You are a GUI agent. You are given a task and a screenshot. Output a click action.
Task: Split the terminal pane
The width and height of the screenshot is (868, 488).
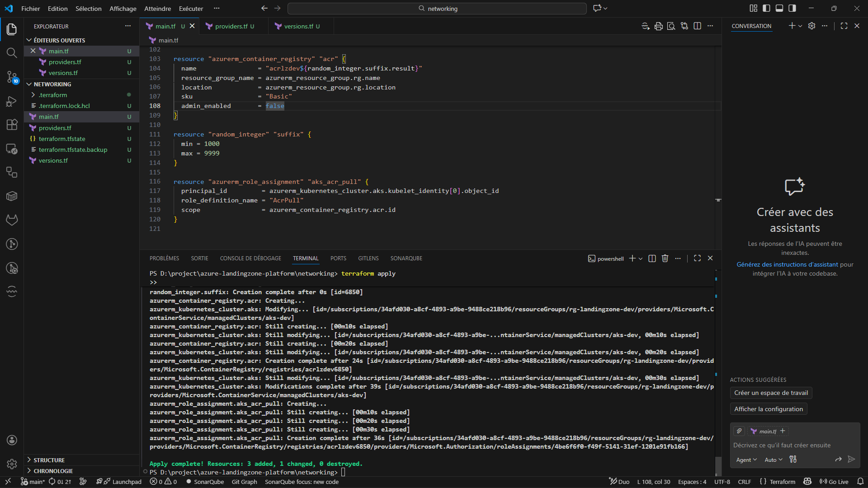pos(652,258)
